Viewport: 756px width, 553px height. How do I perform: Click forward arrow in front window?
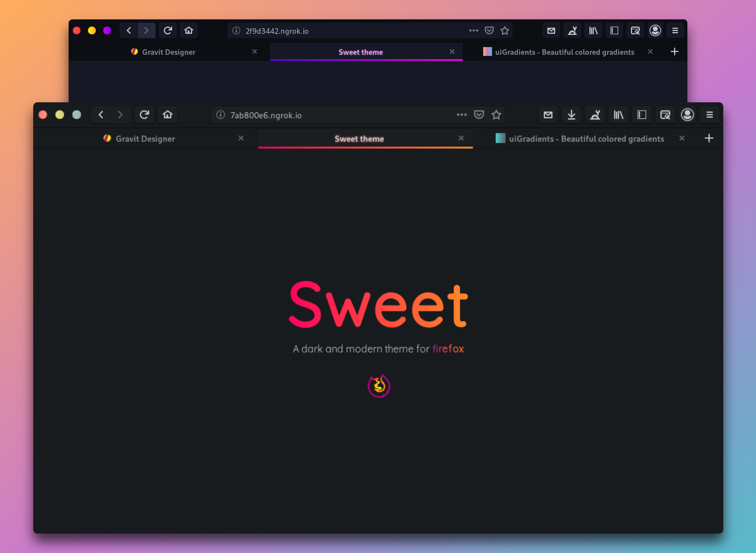pyautogui.click(x=120, y=114)
